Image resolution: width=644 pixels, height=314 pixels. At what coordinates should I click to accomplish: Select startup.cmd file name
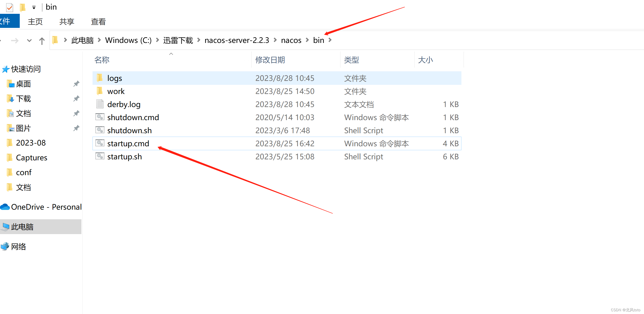point(128,144)
